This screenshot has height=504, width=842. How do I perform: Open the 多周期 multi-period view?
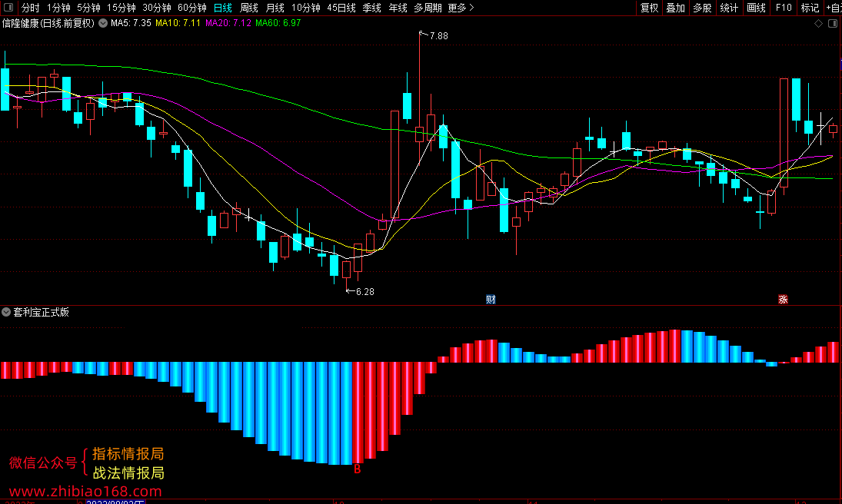pyautogui.click(x=428, y=8)
